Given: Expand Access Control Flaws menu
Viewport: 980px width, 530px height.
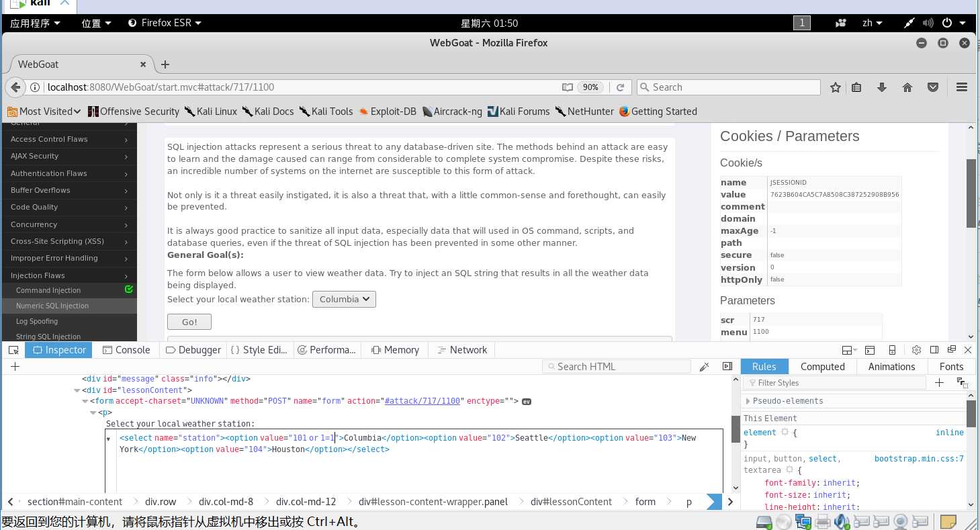Looking at the screenshot, I should coord(69,139).
